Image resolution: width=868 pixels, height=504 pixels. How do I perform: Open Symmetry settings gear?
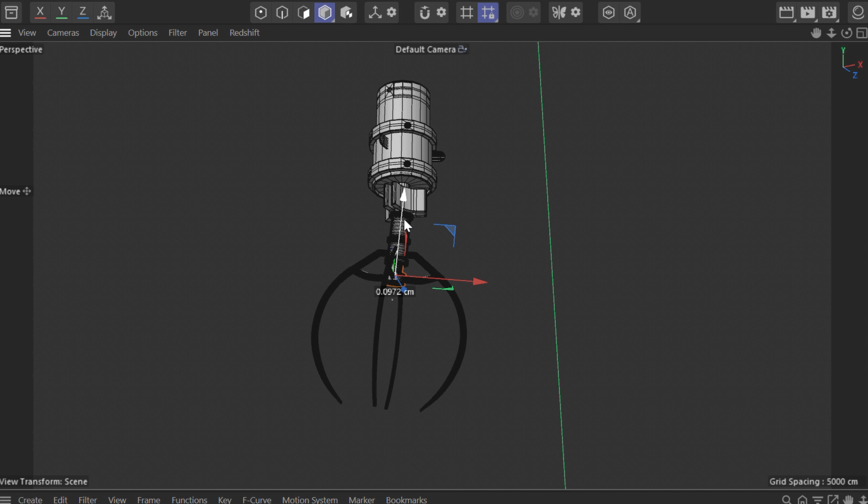coord(576,12)
